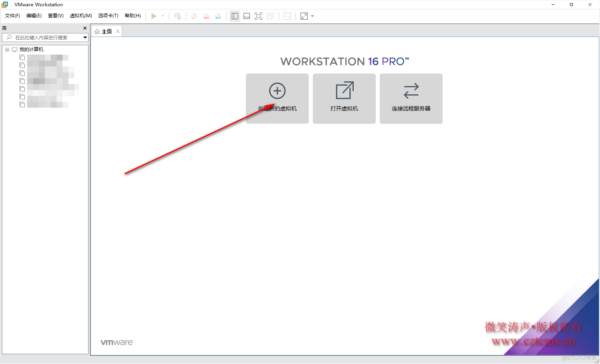600x364 pixels.
Task: Maximize the VMware Workstation window
Action: [x=571, y=5]
